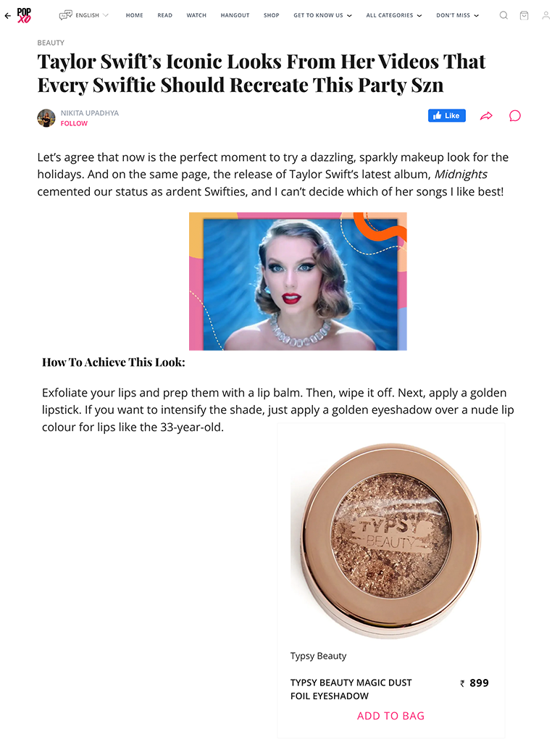Select the Shop menu item
Screen dimensions: 560x742
coord(272,15)
